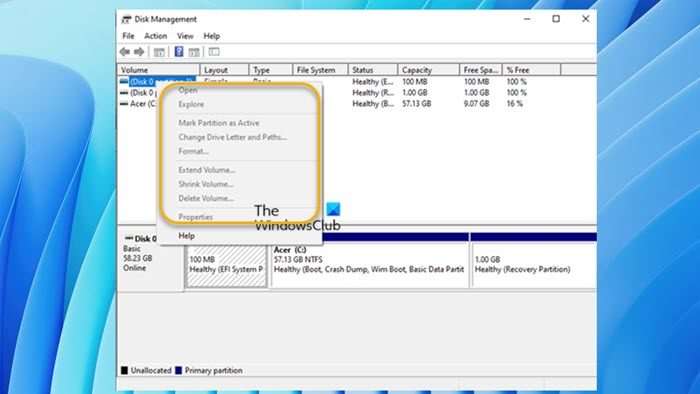Click the Back arrow toolbar icon
This screenshot has height=394, width=700.
point(125,52)
